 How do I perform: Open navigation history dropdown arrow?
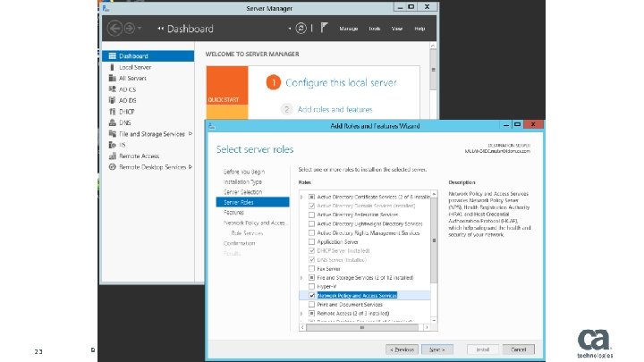(x=140, y=29)
